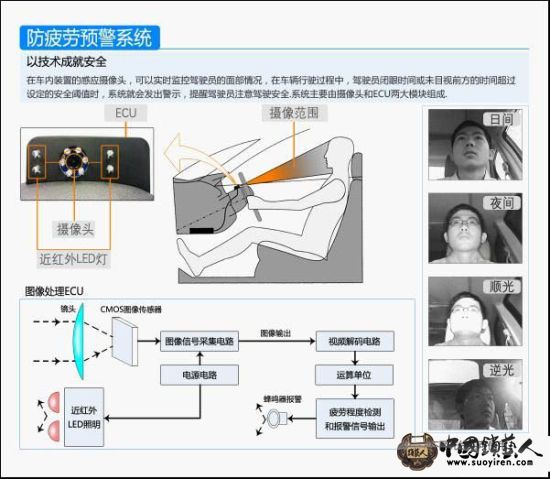Open the 日间 driver face thumbnail
The image size is (550, 479).
(x=475, y=144)
